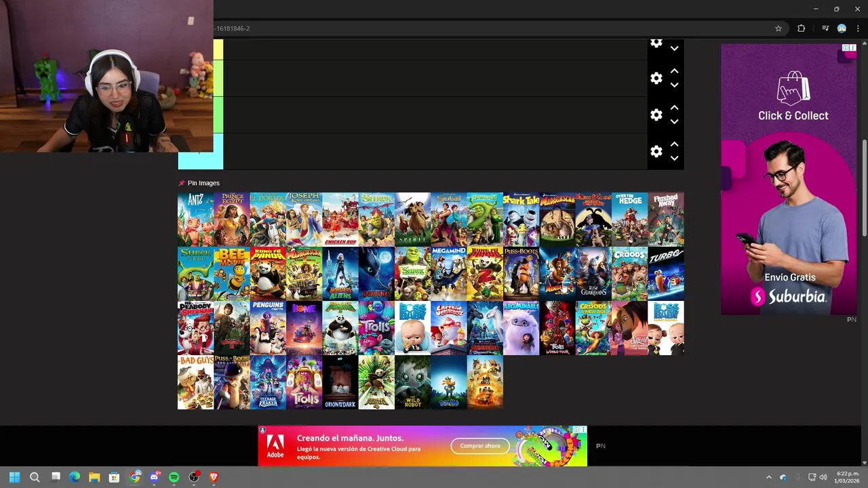Image resolution: width=868 pixels, height=488 pixels.
Task: Open Task View from the taskbar
Action: 56,477
